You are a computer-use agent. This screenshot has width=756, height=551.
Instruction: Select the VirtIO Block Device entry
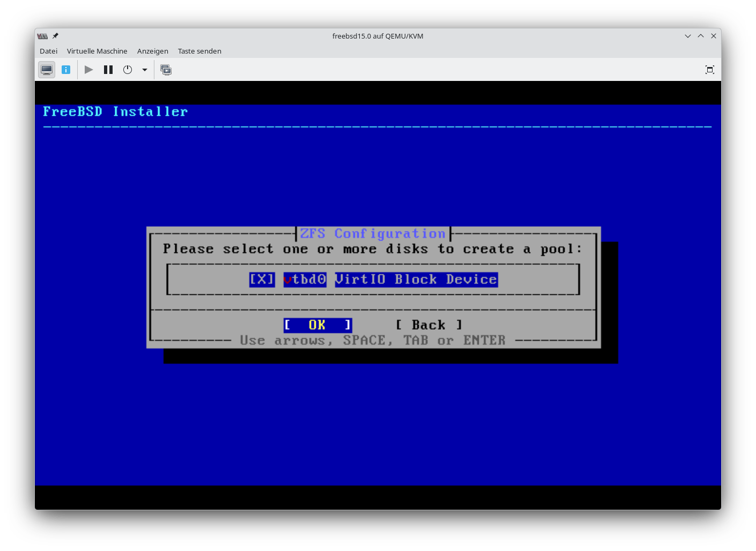click(416, 279)
